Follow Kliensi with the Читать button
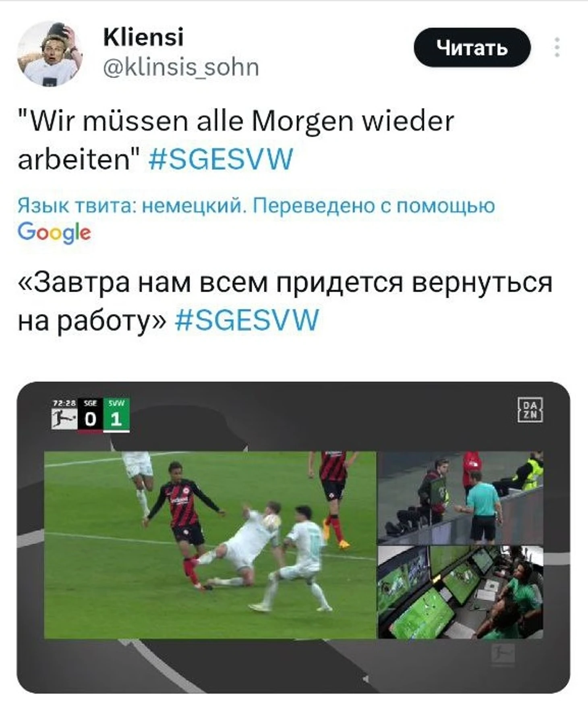This screenshot has height=717, width=588. pos(472,48)
